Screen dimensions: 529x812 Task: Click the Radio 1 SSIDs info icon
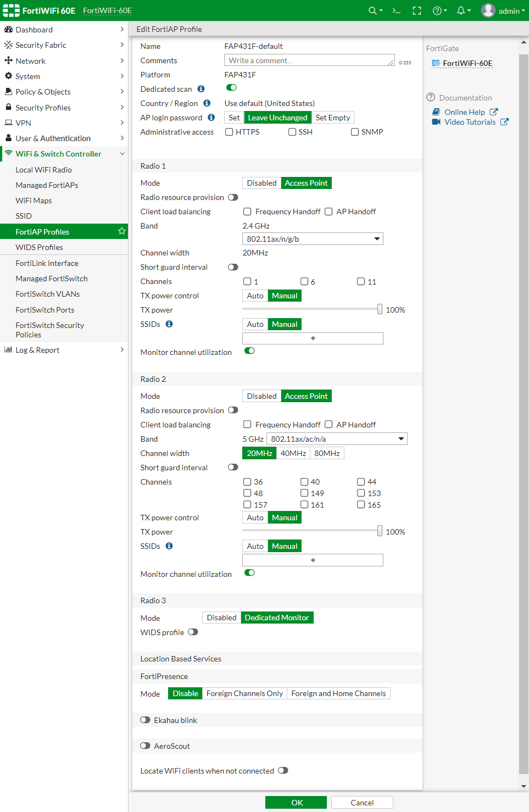pos(169,324)
